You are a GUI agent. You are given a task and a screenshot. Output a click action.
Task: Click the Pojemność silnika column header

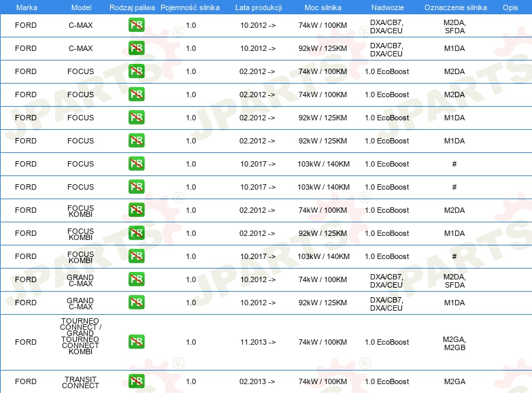[x=190, y=7]
